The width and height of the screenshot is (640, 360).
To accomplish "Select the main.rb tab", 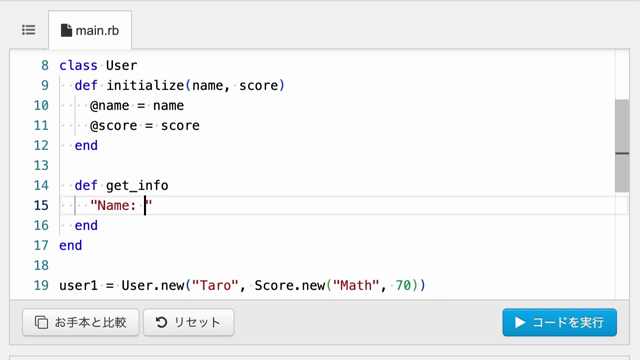I will [x=90, y=30].
